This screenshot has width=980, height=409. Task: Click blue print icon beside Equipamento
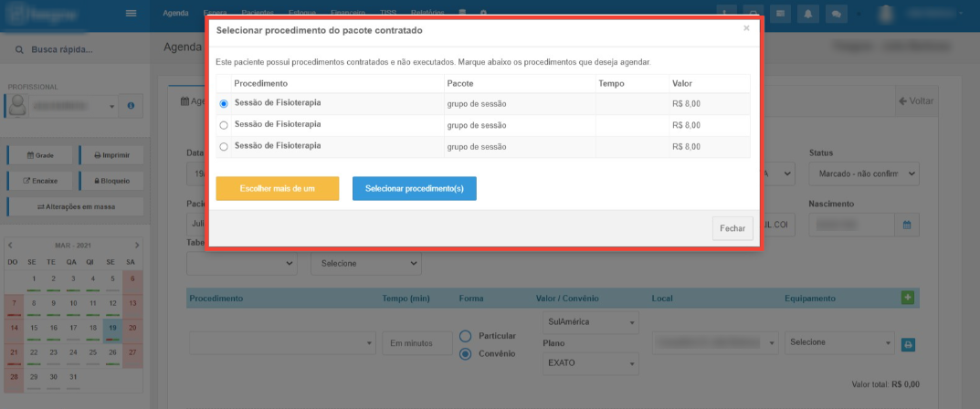coord(908,344)
